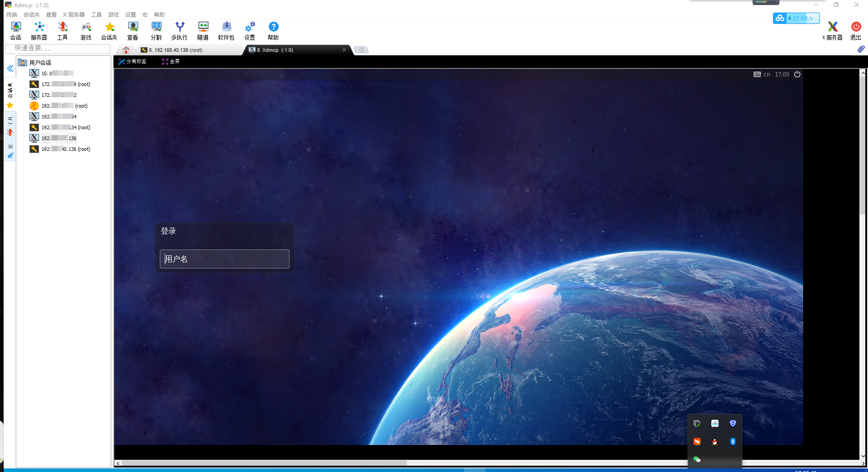Viewport: 868px width, 472px height.
Task: Click the horizontal scrollbar of the remote view
Action: (x=265, y=463)
